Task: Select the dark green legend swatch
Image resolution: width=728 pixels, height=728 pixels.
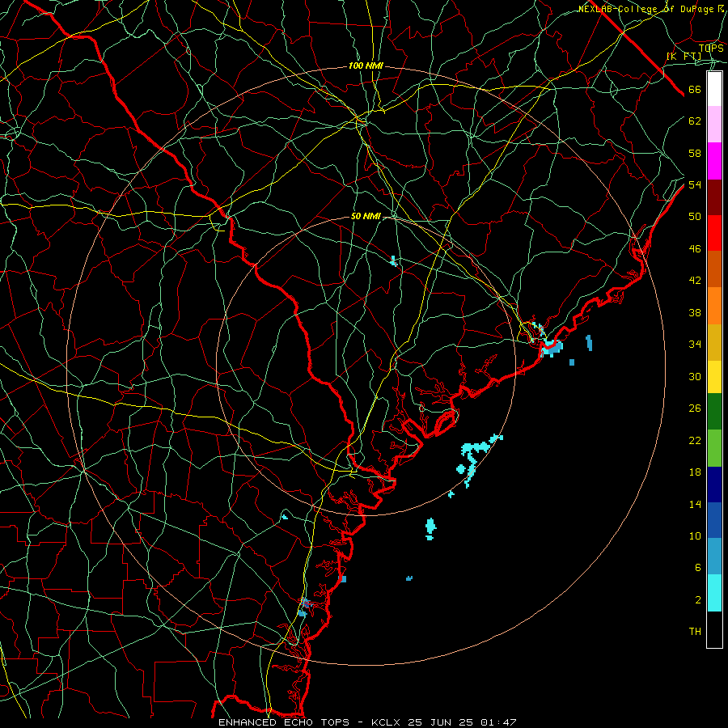Action: click(714, 412)
